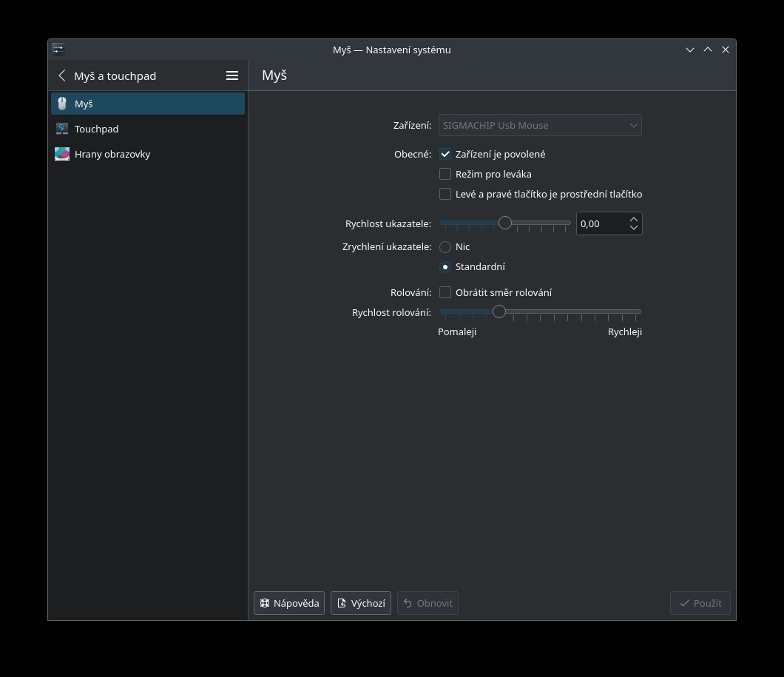Viewport: 784px width, 677px height.
Task: Click the mouse icon in the sidebar
Action: (x=62, y=104)
